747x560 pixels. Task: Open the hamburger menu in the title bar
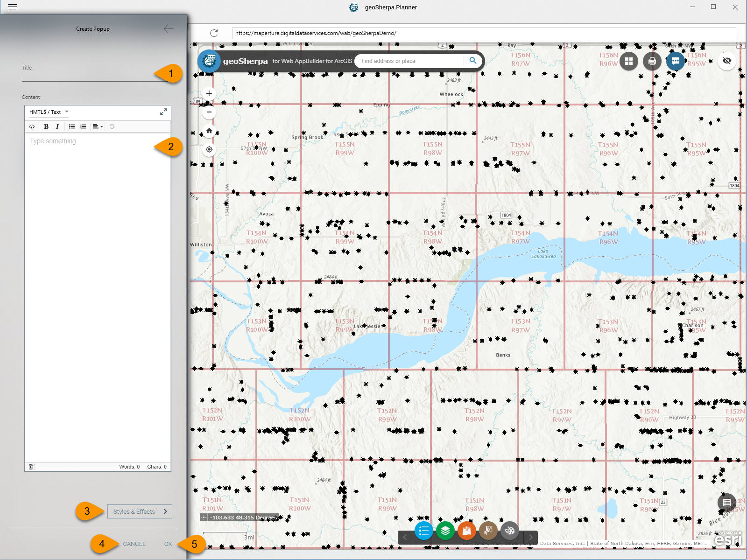[x=13, y=7]
